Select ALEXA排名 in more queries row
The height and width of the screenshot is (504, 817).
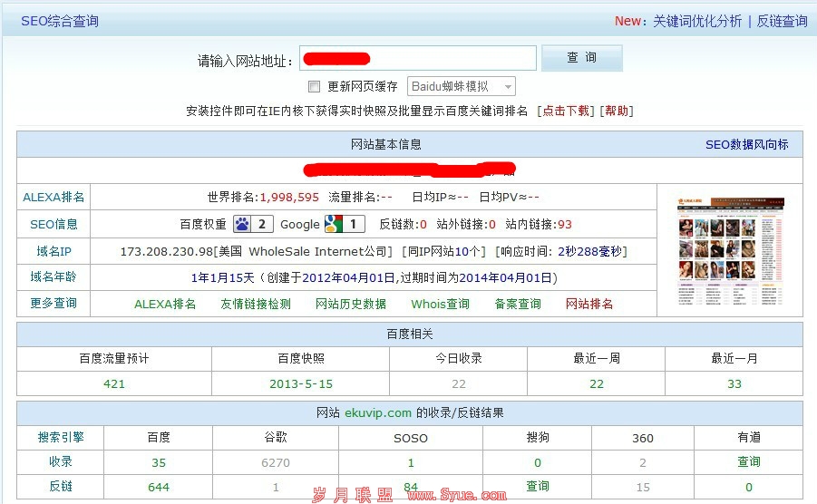(x=165, y=304)
